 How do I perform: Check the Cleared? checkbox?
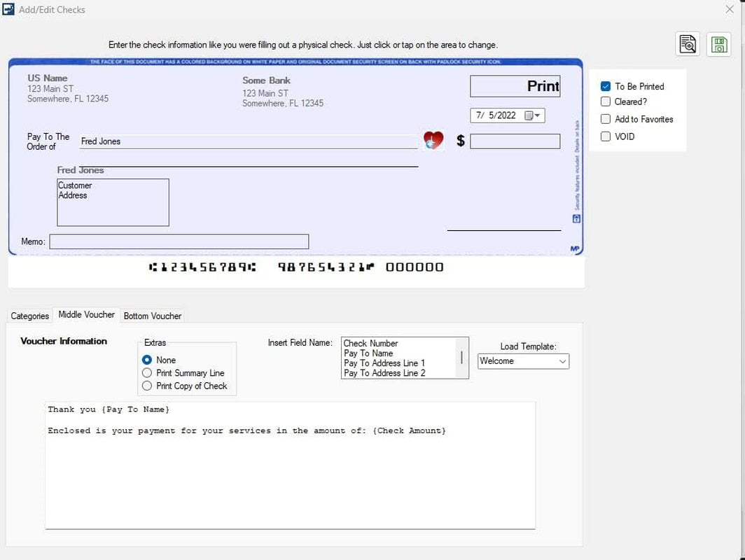(605, 101)
